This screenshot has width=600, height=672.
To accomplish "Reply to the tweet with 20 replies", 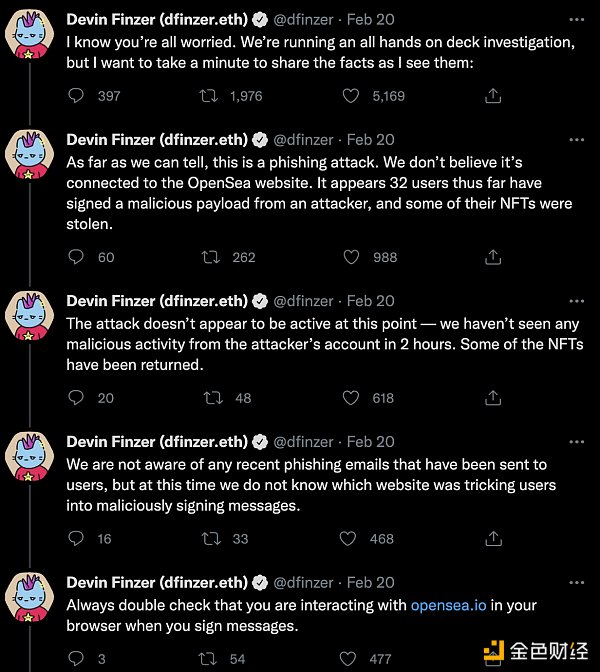I will coord(76,398).
